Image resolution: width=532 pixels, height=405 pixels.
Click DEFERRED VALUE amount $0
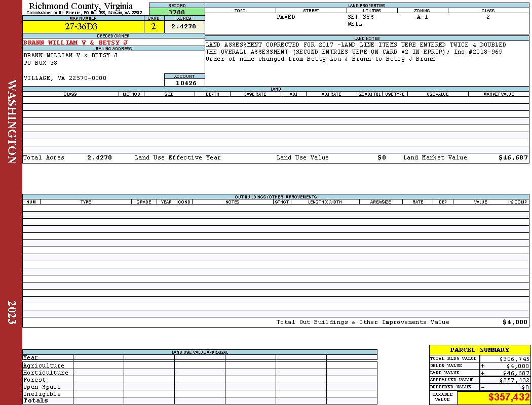tap(525, 387)
